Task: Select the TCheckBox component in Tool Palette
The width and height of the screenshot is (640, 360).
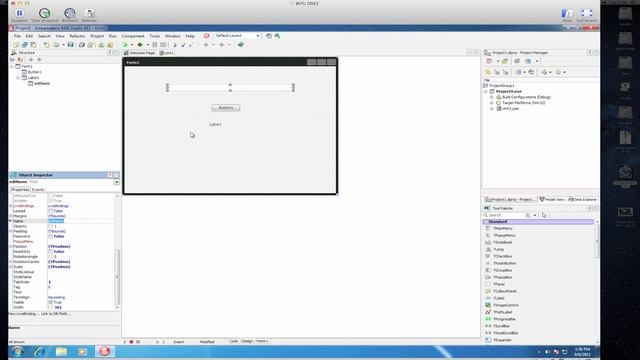Action: pyautogui.click(x=502, y=256)
